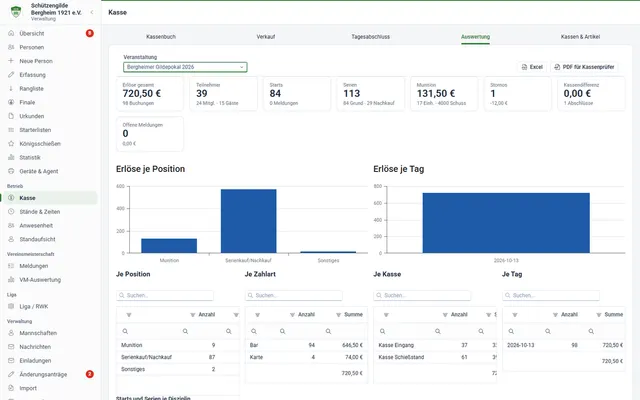Viewport: 640px width, 400px height.
Task: Collapse sidebar with the chevron arrow
Action: (x=92, y=12)
